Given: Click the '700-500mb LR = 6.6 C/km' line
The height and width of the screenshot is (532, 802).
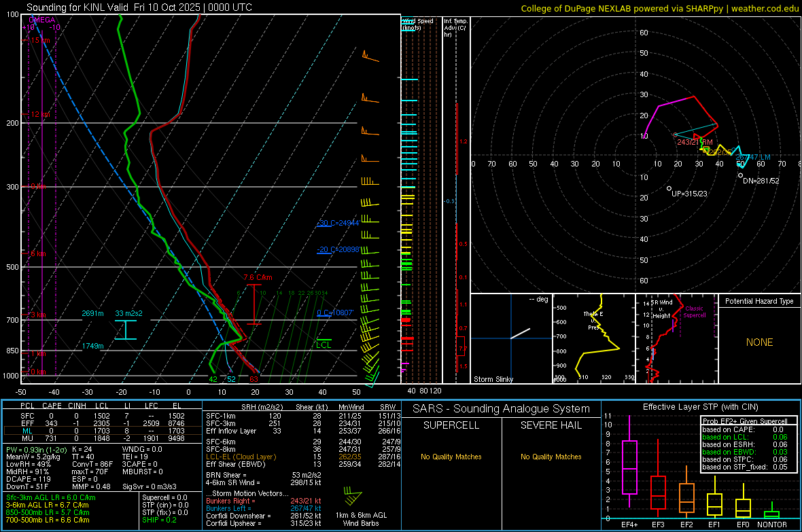Looking at the screenshot, I should 48,520.
